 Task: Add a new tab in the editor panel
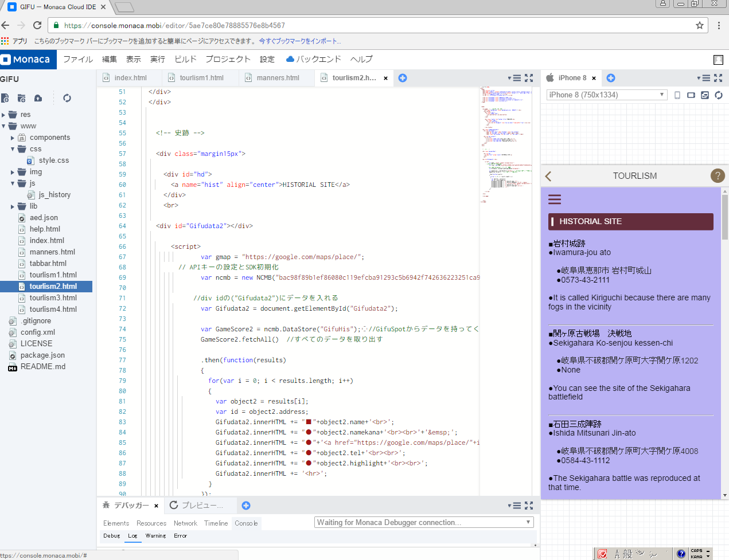[403, 78]
